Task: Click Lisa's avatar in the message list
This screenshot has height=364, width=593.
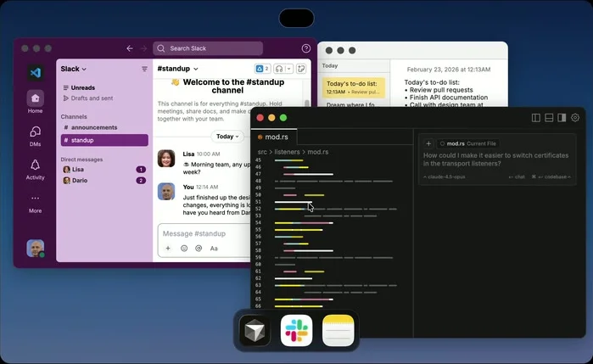Action: [166, 159]
